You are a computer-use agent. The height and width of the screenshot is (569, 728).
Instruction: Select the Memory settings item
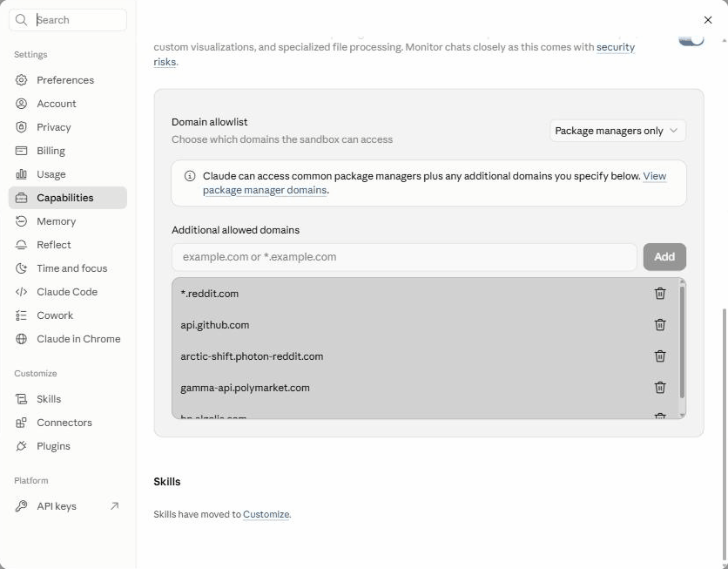coord(68,221)
